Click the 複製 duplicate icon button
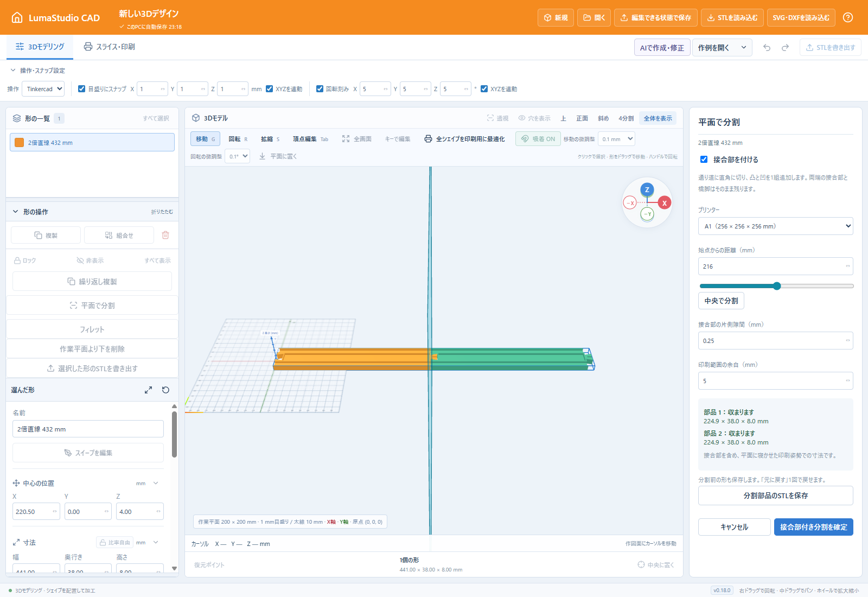The width and height of the screenshot is (868, 597). [46, 235]
